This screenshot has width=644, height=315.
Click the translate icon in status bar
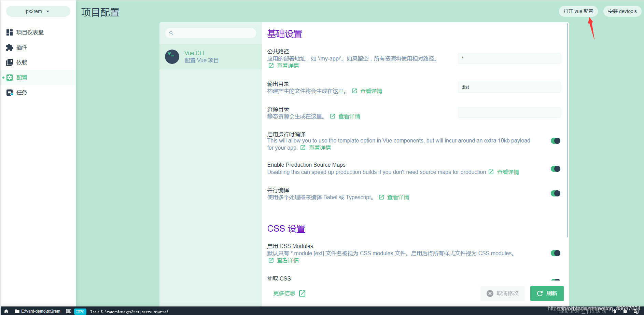coord(635,311)
